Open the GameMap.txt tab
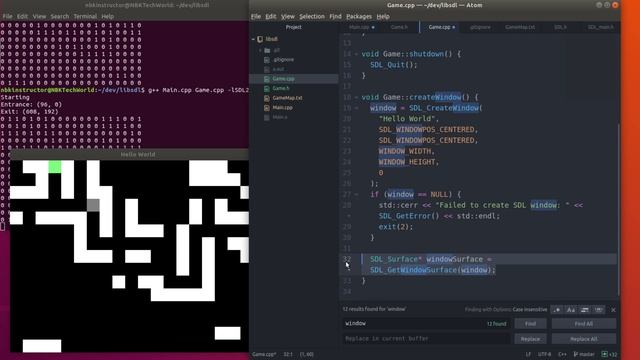 tap(520, 27)
